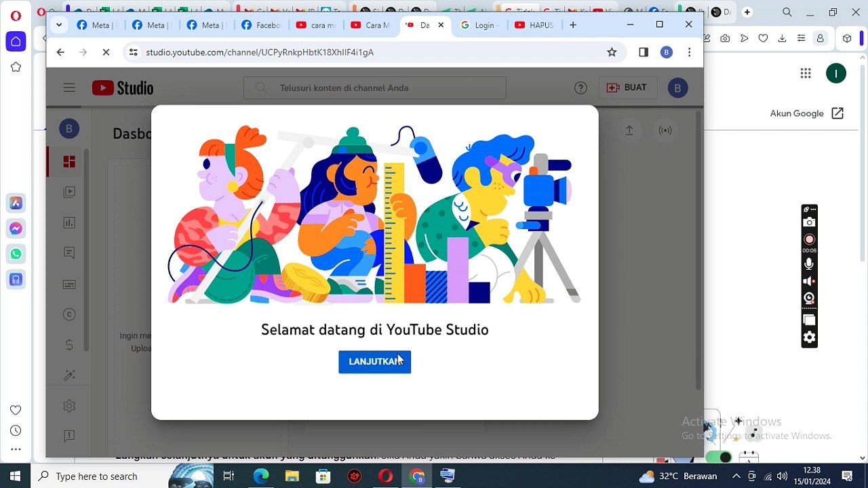Click the BUAT create button
Image resolution: width=868 pixels, height=488 pixels.
[x=627, y=87]
